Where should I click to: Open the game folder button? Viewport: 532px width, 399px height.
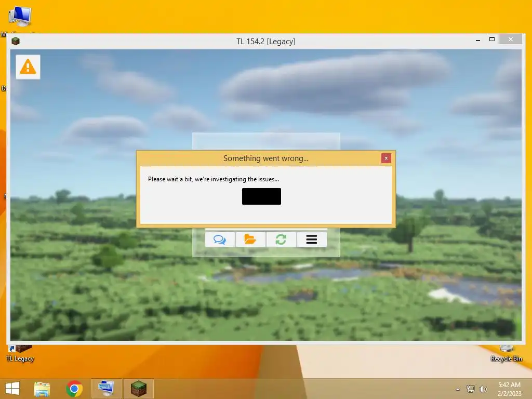pos(250,240)
